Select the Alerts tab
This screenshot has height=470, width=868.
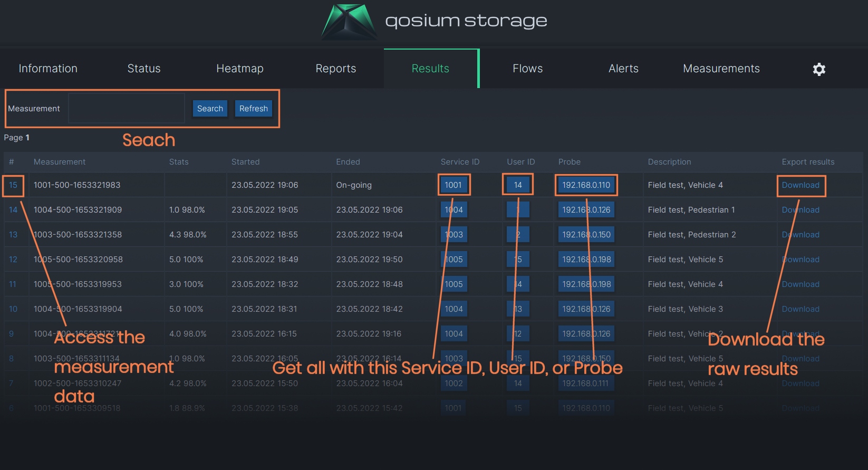[623, 69]
